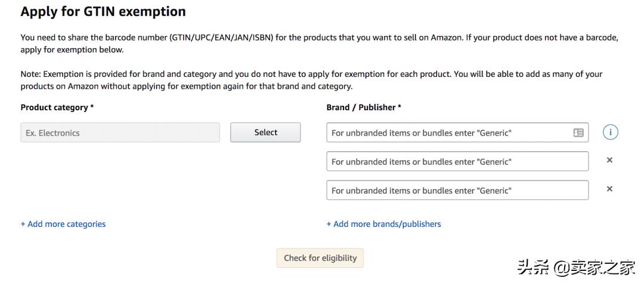Click the "Product category *" label

[x=57, y=108]
